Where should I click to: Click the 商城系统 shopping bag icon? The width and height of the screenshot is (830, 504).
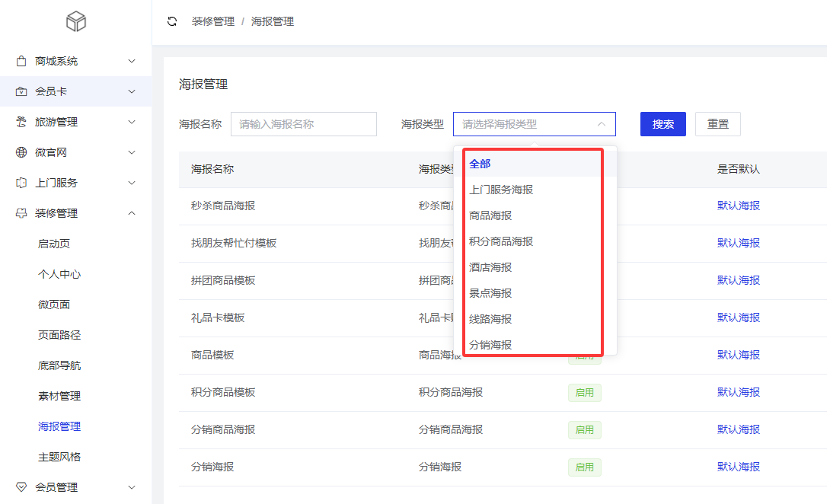(x=21, y=61)
